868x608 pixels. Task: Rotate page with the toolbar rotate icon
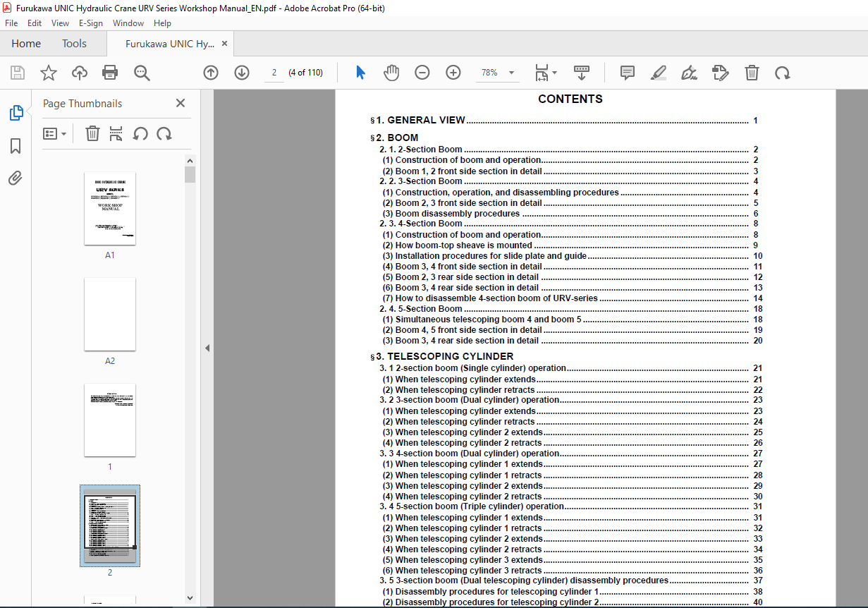pyautogui.click(x=783, y=73)
